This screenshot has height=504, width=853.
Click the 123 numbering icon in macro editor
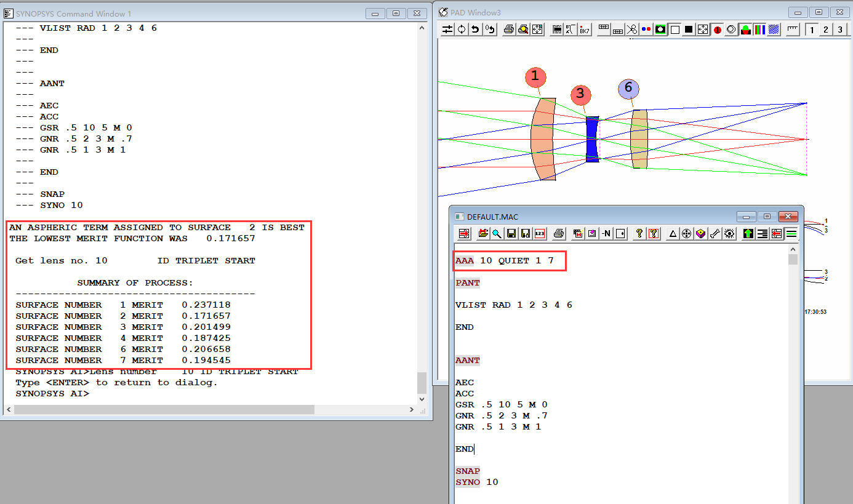[539, 233]
